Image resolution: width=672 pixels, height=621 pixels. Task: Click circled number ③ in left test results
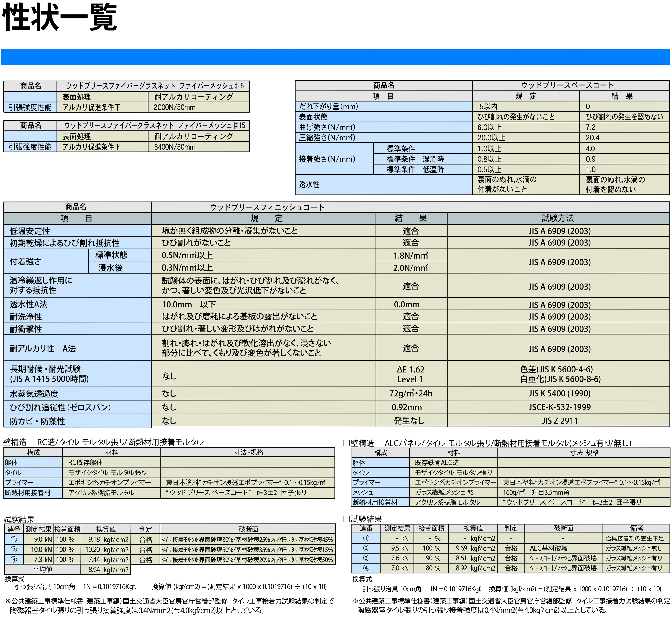[14, 560]
